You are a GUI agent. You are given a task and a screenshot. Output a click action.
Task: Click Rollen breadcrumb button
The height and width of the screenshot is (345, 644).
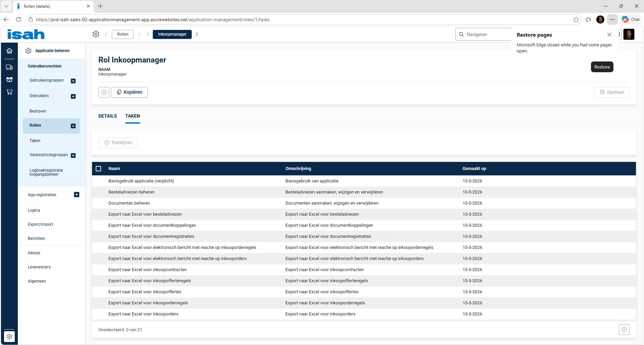[123, 34]
